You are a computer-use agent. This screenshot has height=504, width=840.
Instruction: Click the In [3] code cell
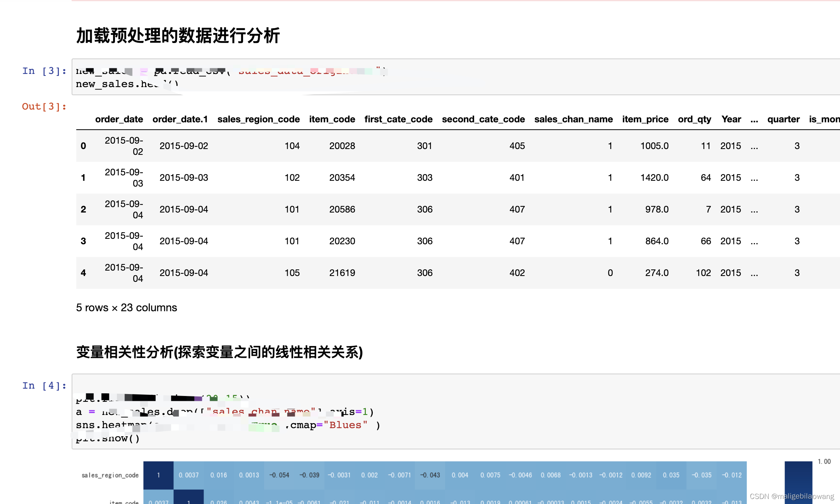tap(456, 77)
